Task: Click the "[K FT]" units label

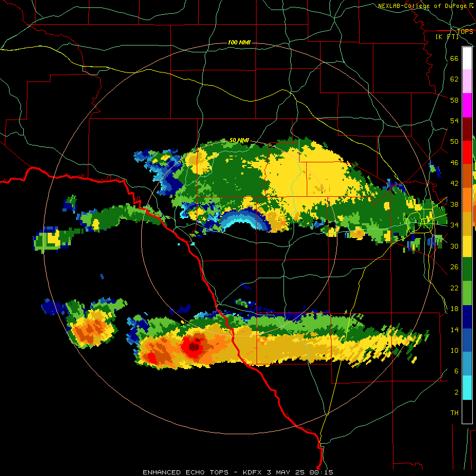Action: (x=447, y=36)
